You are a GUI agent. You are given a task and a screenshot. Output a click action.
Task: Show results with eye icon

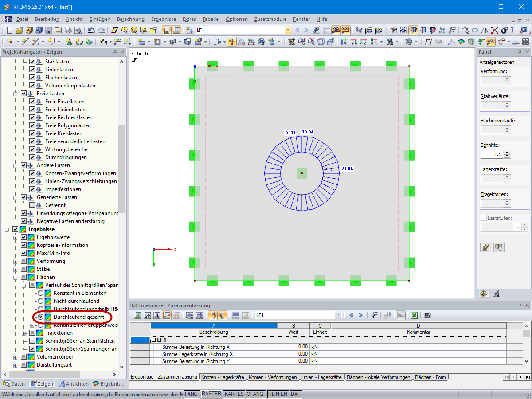click(336, 30)
